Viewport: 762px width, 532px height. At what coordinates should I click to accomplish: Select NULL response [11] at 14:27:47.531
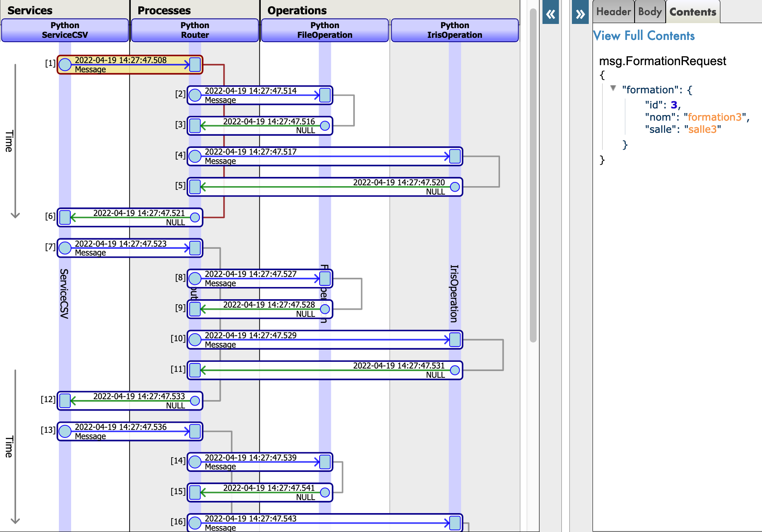coord(325,370)
